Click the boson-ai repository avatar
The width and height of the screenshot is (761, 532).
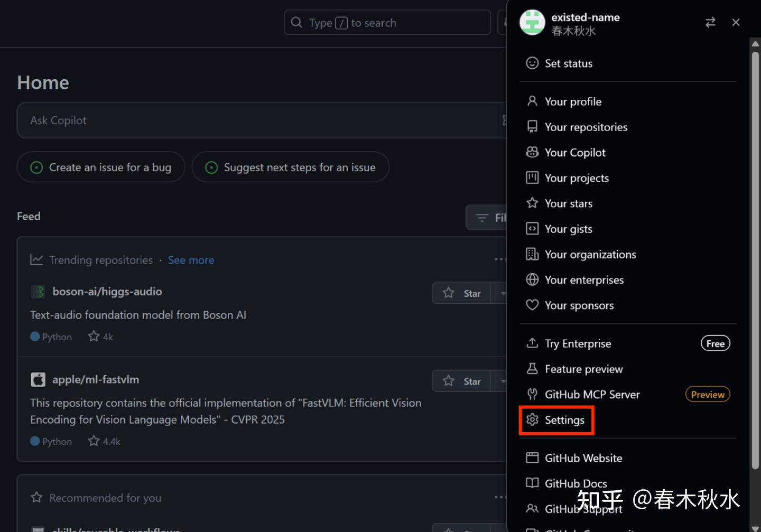point(38,292)
